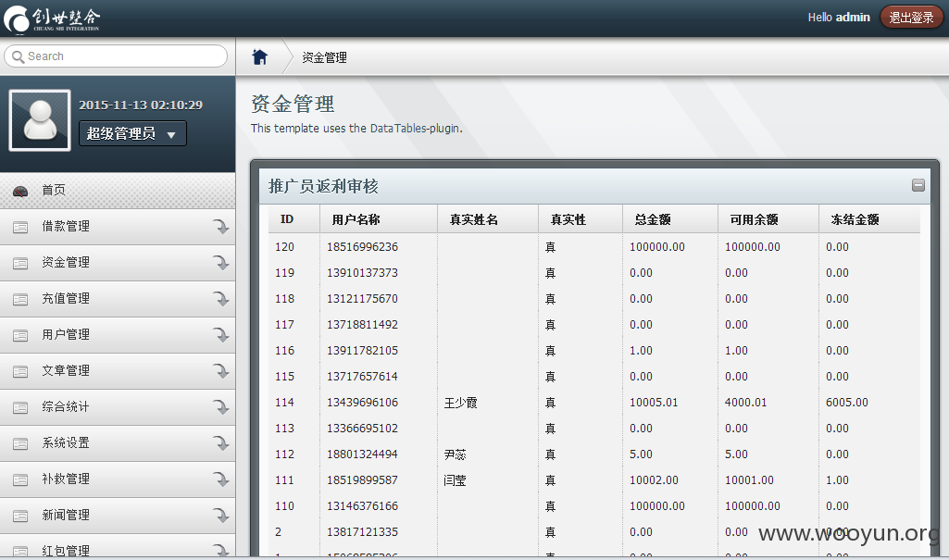The image size is (949, 560).
Task: Click the real name 王少霞
Action: point(460,403)
